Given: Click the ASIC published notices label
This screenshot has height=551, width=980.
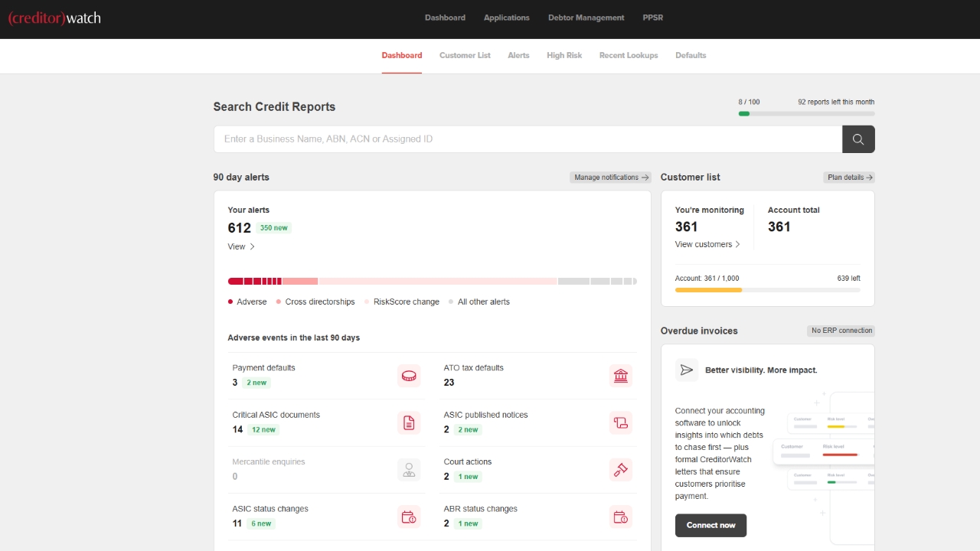Looking at the screenshot, I should (x=486, y=415).
